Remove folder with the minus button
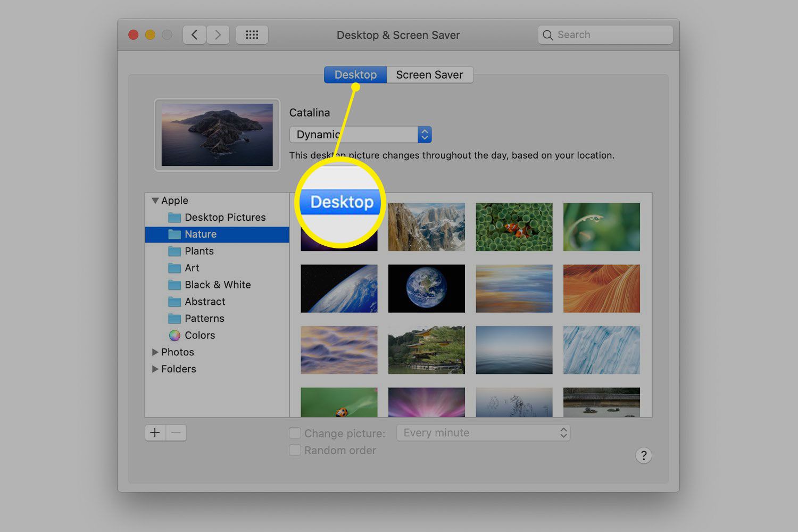The height and width of the screenshot is (532, 798). (176, 433)
